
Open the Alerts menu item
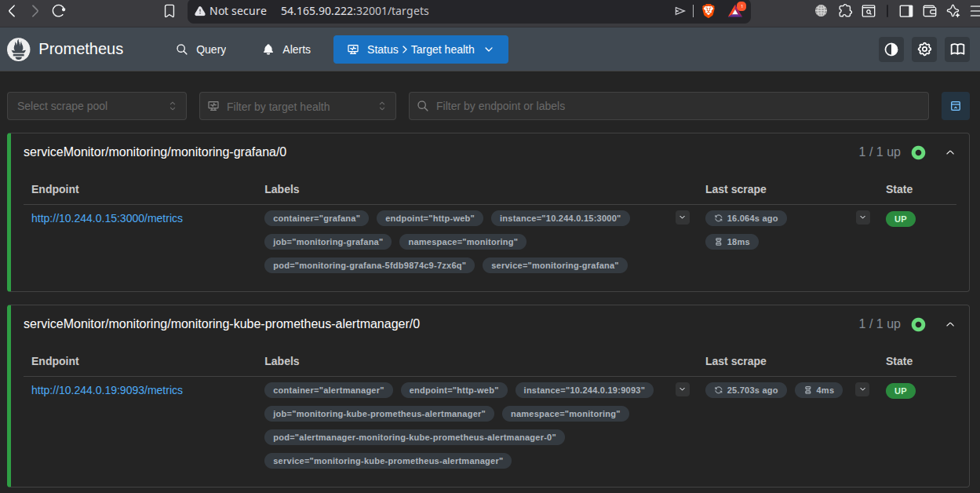point(286,49)
